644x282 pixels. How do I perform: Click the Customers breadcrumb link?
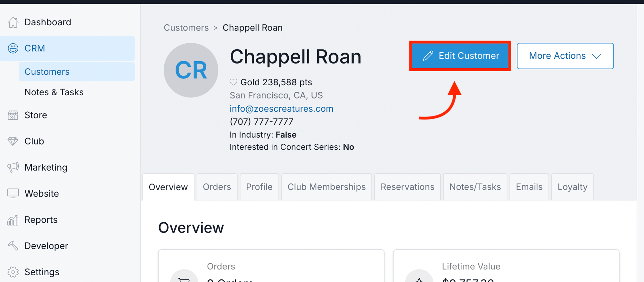coord(186,28)
